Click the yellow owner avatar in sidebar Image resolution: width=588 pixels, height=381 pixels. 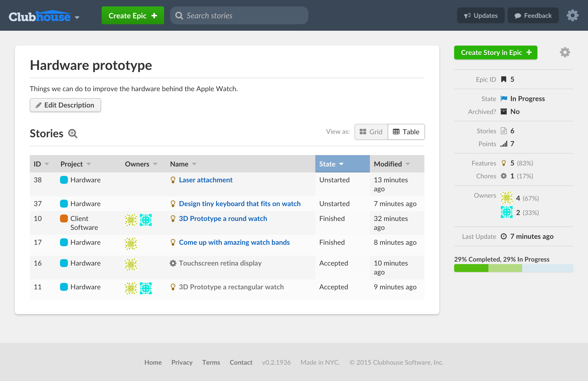[x=506, y=198]
